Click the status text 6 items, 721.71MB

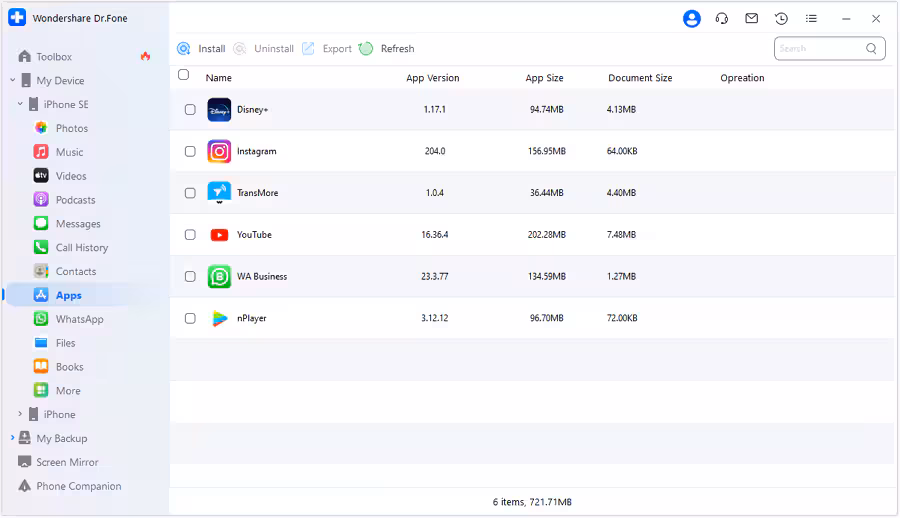coord(532,502)
